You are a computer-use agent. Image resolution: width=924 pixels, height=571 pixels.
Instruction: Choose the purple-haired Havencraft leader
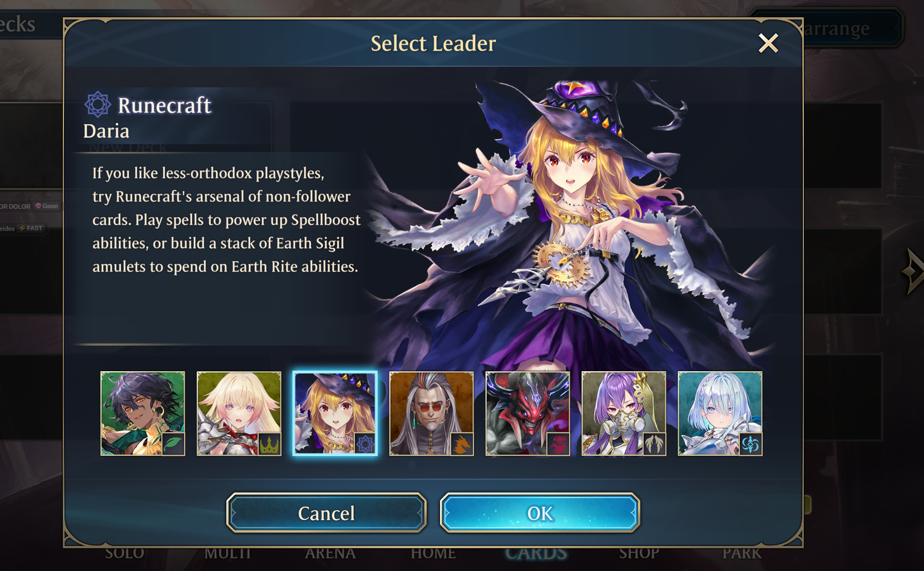[x=624, y=414]
